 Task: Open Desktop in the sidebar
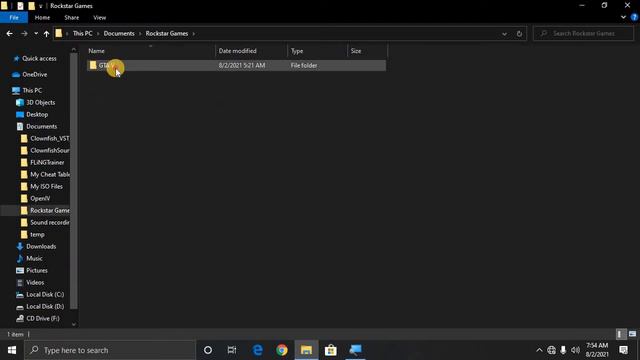37,114
